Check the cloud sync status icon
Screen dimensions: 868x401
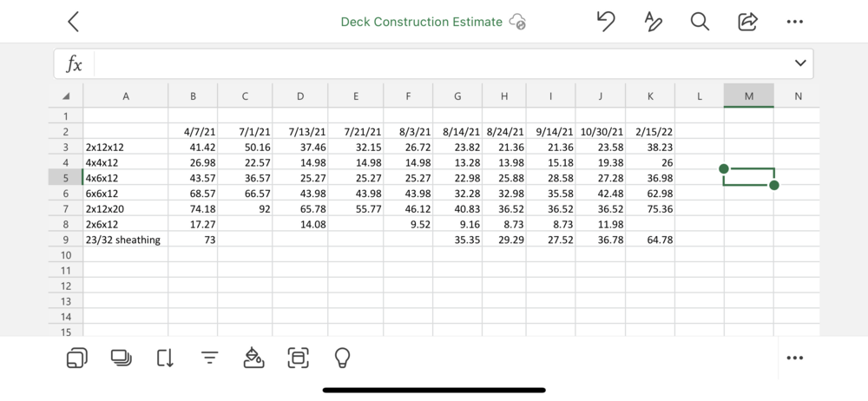[518, 22]
